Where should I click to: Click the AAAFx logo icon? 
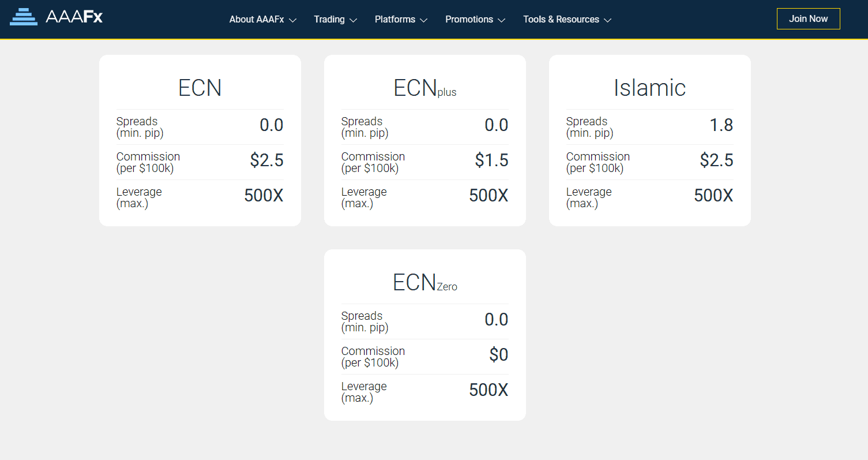tap(24, 17)
